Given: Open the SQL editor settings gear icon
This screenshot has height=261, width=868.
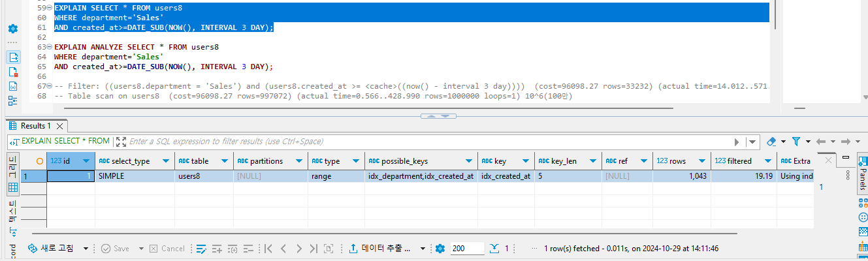Looking at the screenshot, I should [x=13, y=29].
